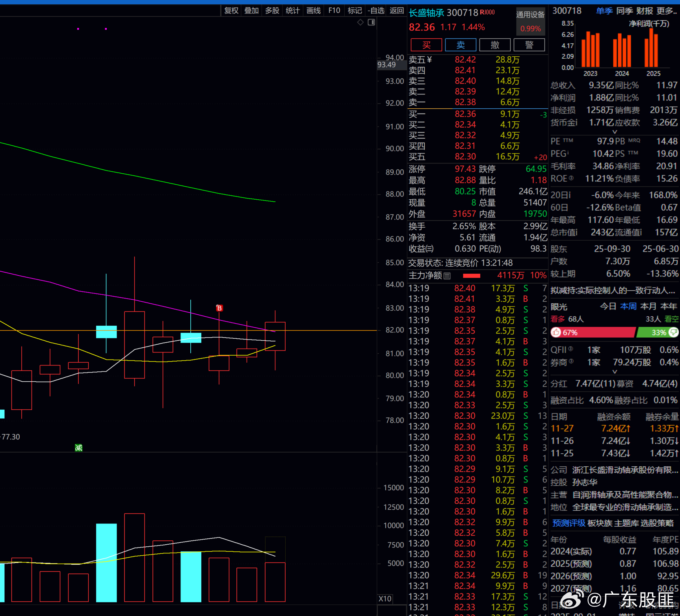
Task: Click the info icon beside 券商
Action: 571,361
